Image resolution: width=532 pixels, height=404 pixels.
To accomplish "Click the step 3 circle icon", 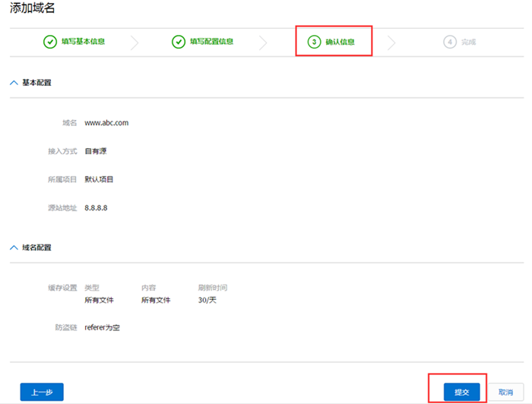I will (x=314, y=42).
